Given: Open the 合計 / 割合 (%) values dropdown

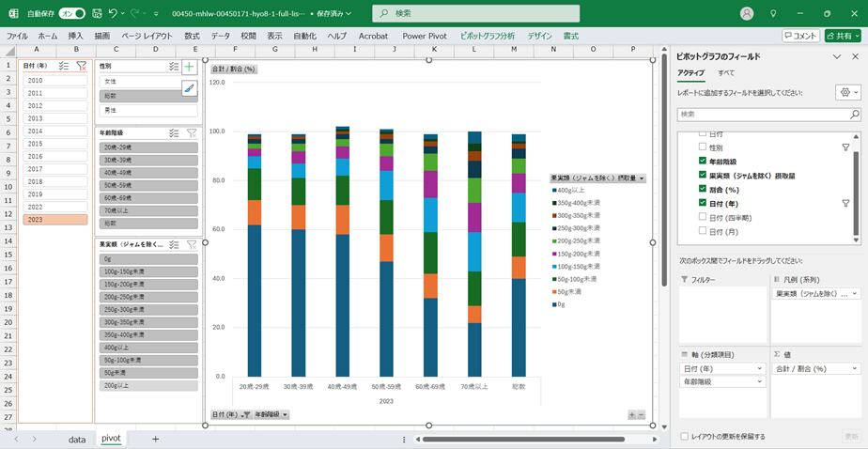Looking at the screenshot, I should [x=853, y=368].
